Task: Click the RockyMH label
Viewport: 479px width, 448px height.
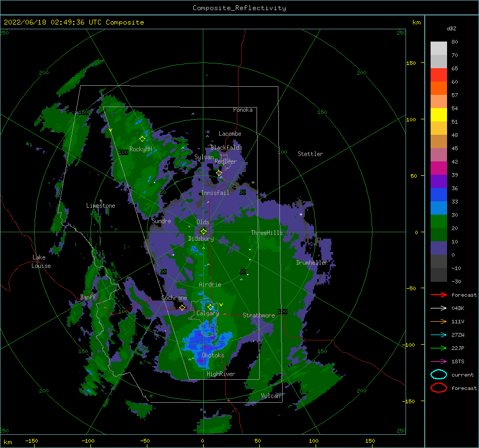Action: [x=141, y=149]
